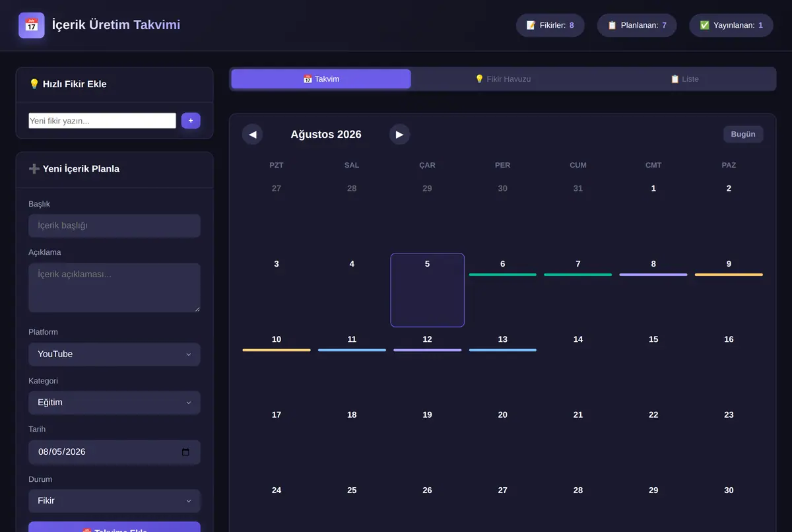Open the yellow event on day 10
792x532 pixels.
pos(277,350)
